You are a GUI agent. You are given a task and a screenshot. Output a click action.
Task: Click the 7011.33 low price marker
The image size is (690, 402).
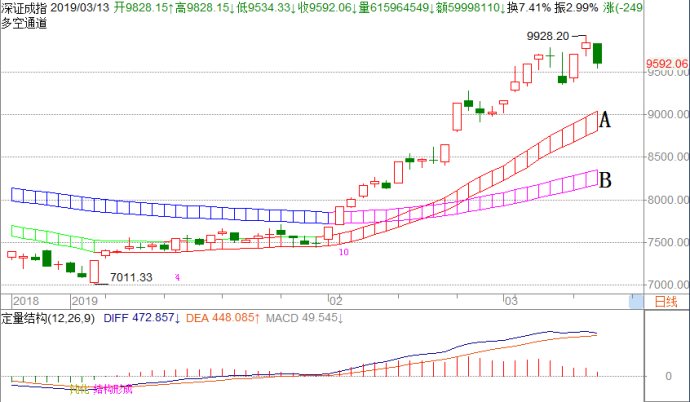pyautogui.click(x=131, y=278)
